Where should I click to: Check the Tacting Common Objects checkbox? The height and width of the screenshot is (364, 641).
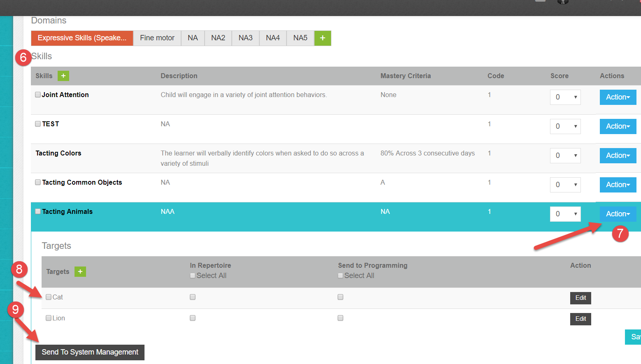click(38, 182)
